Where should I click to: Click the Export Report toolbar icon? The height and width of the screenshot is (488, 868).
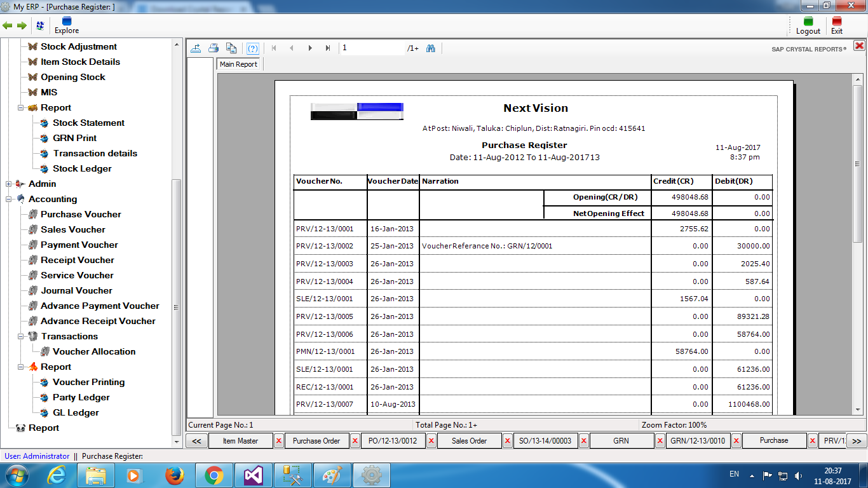196,48
